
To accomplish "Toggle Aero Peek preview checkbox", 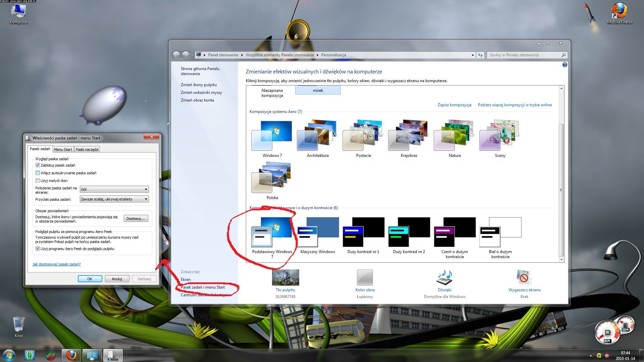I will tap(38, 249).
